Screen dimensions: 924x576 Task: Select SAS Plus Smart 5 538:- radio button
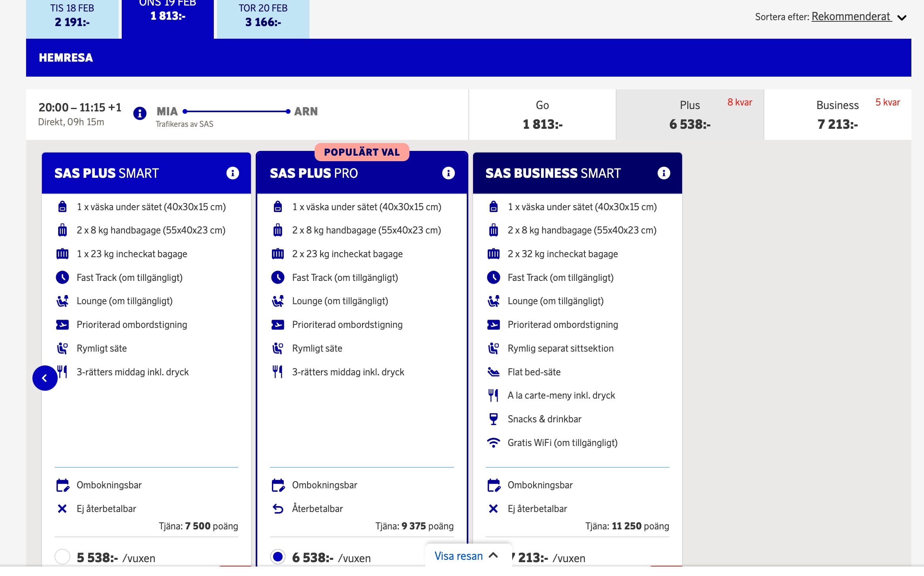pos(62,557)
